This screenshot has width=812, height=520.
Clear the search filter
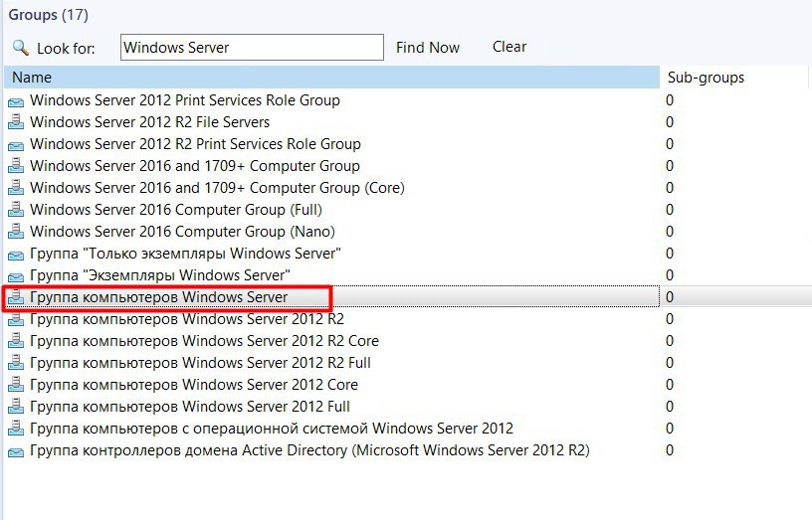coord(509,47)
